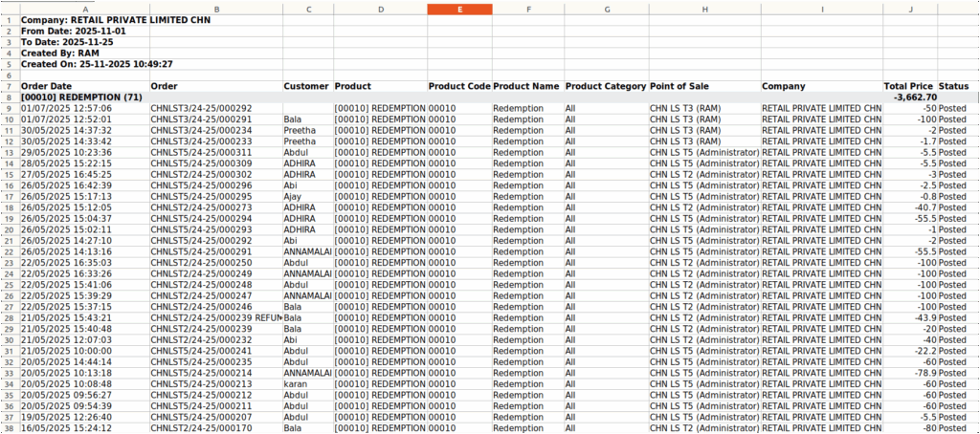The image size is (980, 434).
Task: Click customer 'karan' cell
Action: point(307,384)
